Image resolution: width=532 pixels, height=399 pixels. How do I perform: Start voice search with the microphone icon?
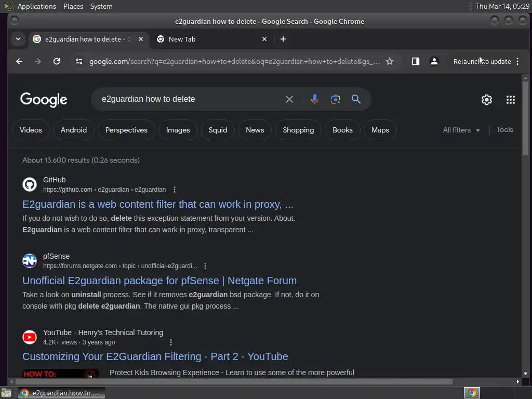point(314,99)
